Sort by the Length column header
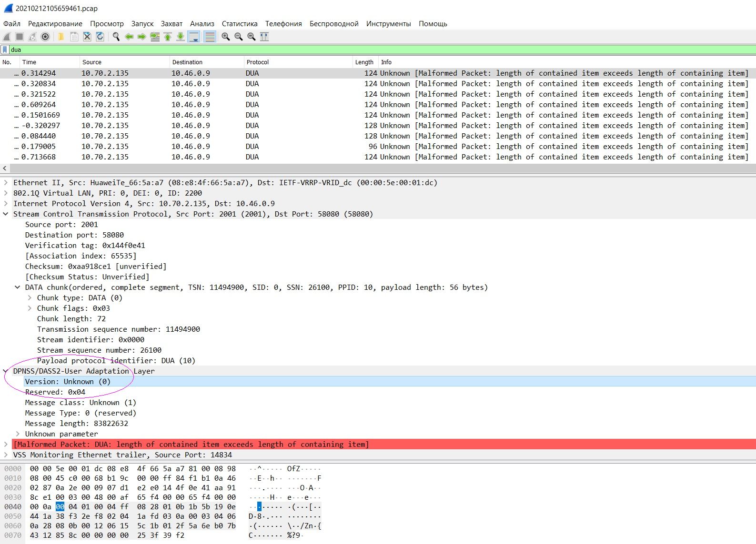756x544 pixels. [365, 62]
